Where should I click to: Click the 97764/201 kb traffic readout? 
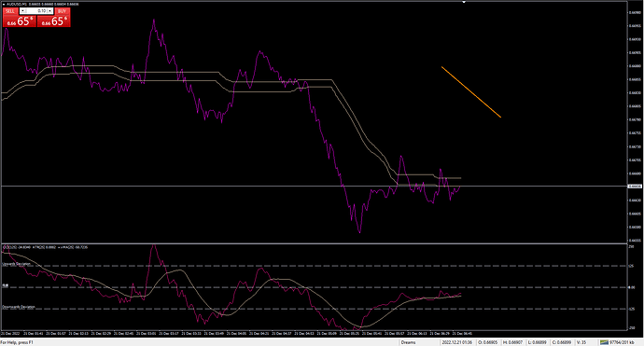(x=621, y=342)
